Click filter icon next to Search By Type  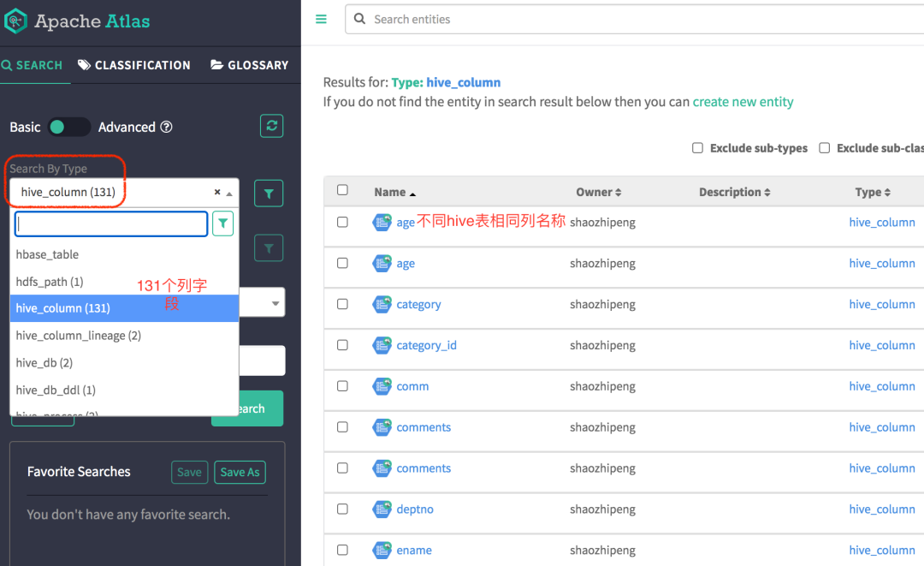[x=269, y=194]
